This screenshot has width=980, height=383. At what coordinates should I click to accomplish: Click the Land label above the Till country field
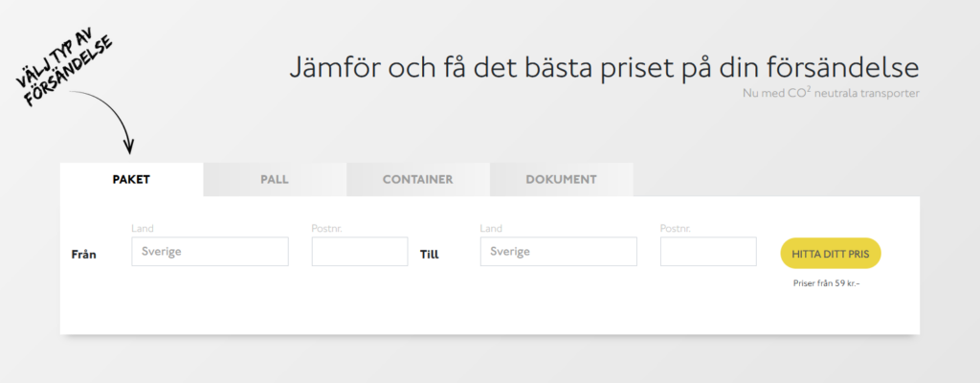coord(491,229)
